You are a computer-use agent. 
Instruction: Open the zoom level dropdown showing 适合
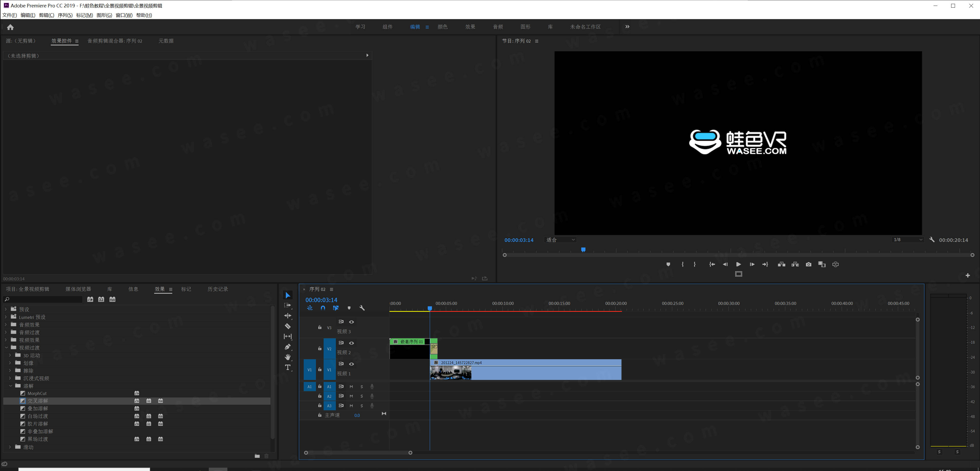560,240
